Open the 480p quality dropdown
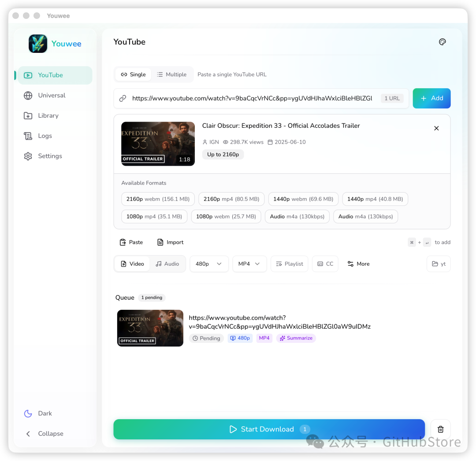 click(209, 264)
